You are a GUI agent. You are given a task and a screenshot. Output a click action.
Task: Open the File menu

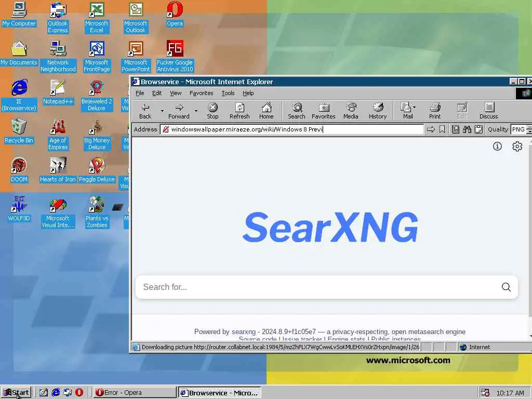(x=140, y=93)
